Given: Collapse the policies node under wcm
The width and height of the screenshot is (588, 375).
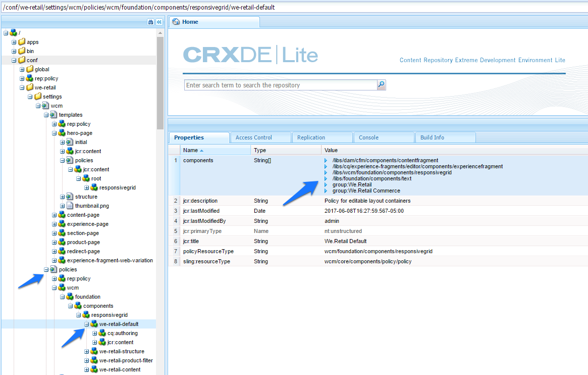Looking at the screenshot, I should point(46,269).
